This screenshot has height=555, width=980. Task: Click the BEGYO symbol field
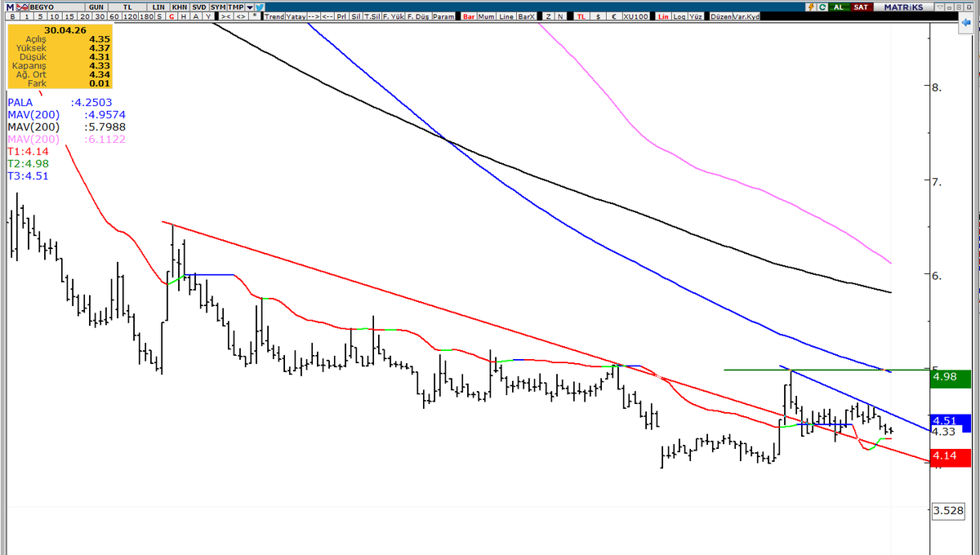[x=57, y=7]
